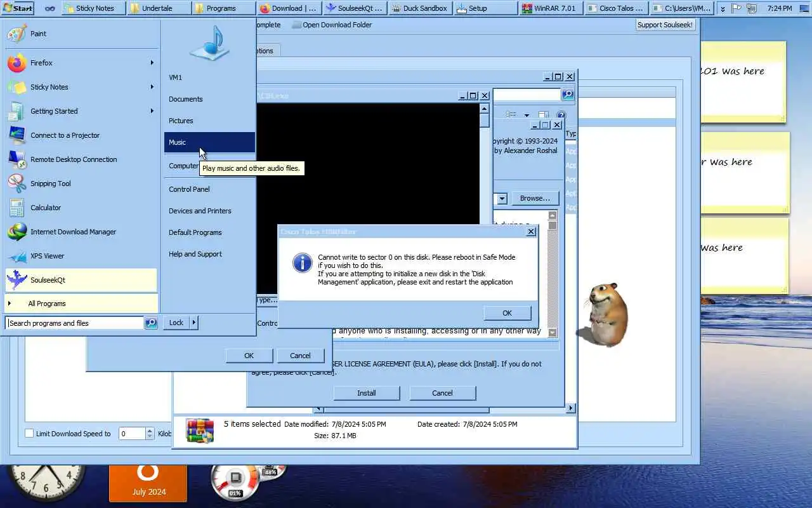Expand the Getting Started submenu arrow
The height and width of the screenshot is (508, 812).
pos(152,111)
